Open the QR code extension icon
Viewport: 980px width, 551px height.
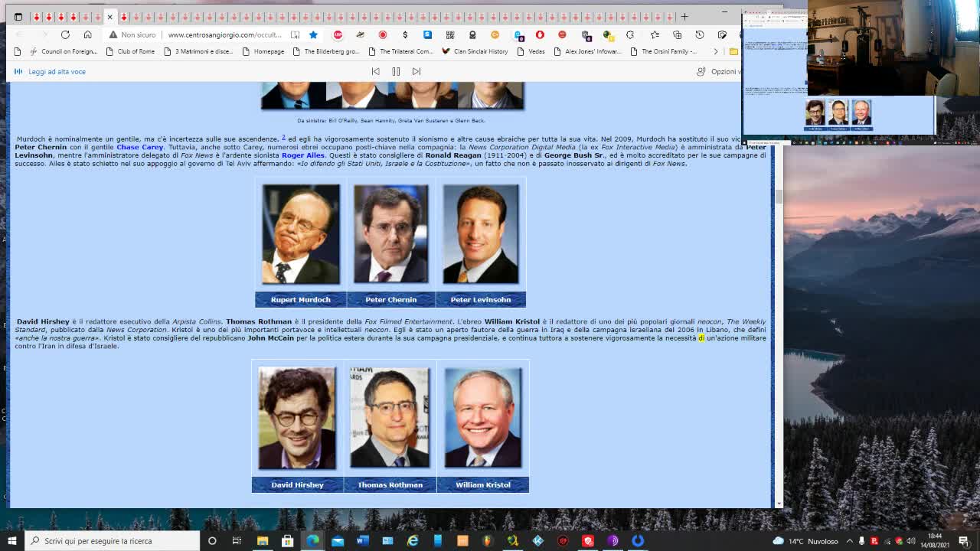[x=450, y=34]
